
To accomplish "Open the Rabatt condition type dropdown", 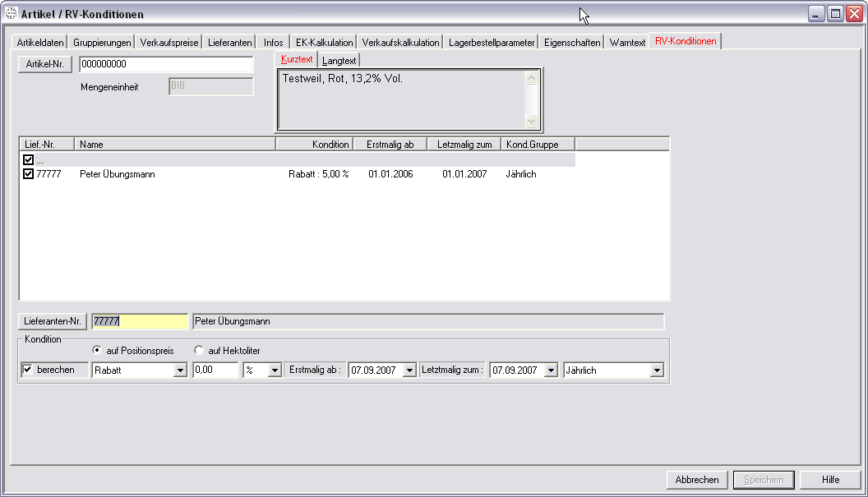I will [x=180, y=370].
